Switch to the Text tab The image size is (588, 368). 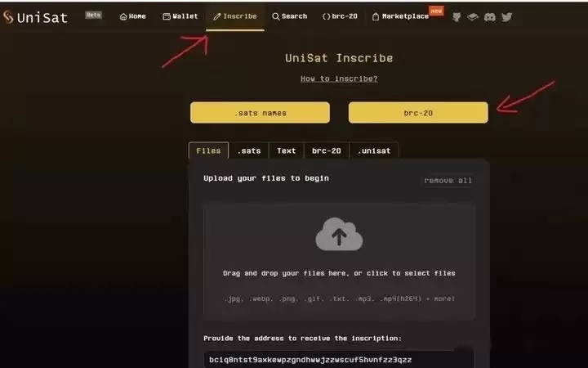pos(286,151)
